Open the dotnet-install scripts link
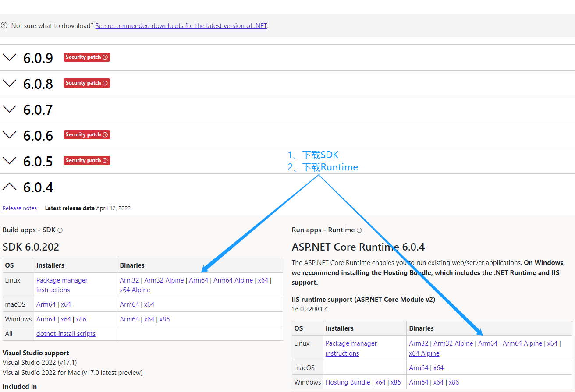The width and height of the screenshot is (575, 392). 66,334
